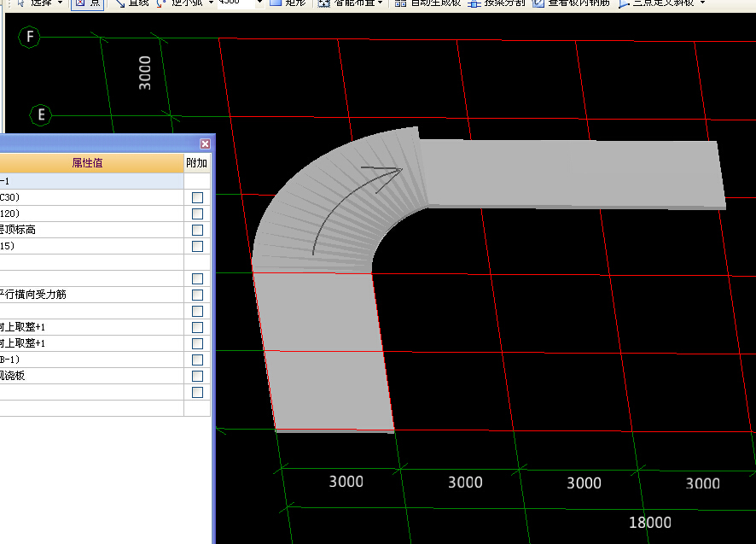Open the 选择 dropdown arrow

[x=60, y=3]
